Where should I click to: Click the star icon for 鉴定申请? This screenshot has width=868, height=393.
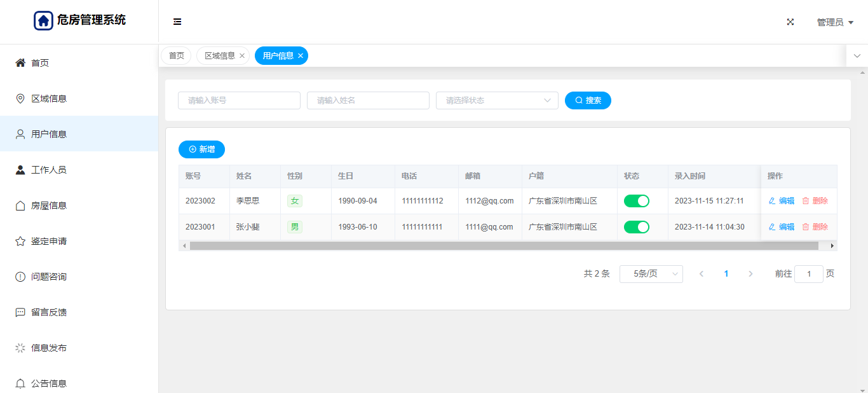(x=20, y=241)
